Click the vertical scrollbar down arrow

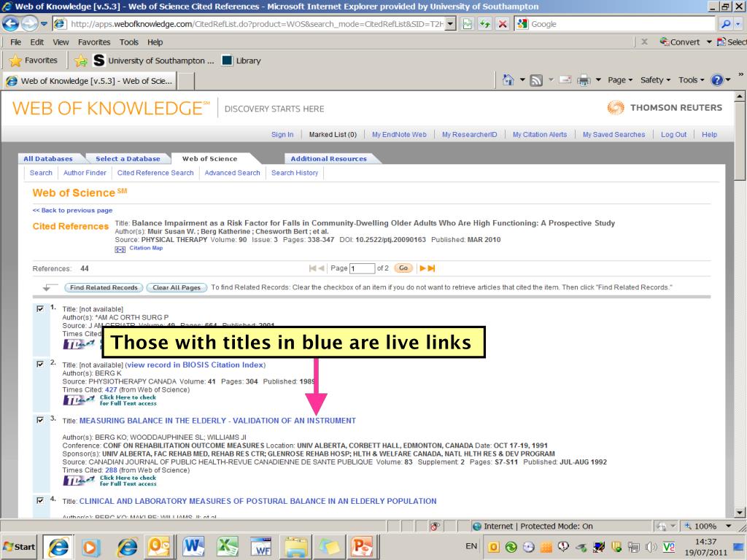point(740,513)
